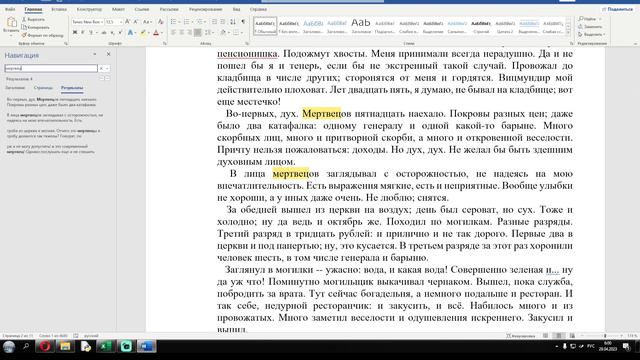Image resolution: width=640 pixels, height=360 pixels.
Task: Toggle underline formatting
Action: coord(91,32)
